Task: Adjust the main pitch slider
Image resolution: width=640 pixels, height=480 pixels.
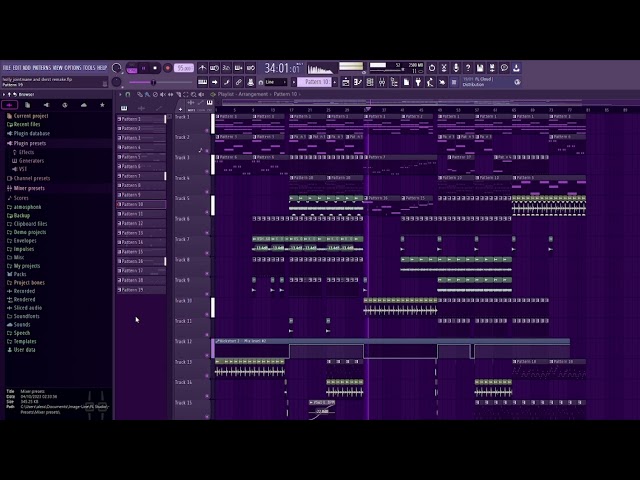Action: 153,82
